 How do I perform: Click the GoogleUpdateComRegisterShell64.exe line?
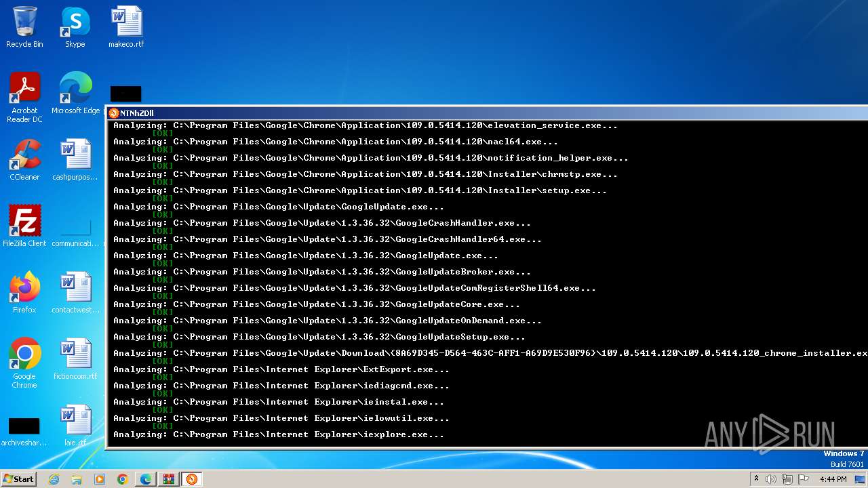pyautogui.click(x=355, y=288)
